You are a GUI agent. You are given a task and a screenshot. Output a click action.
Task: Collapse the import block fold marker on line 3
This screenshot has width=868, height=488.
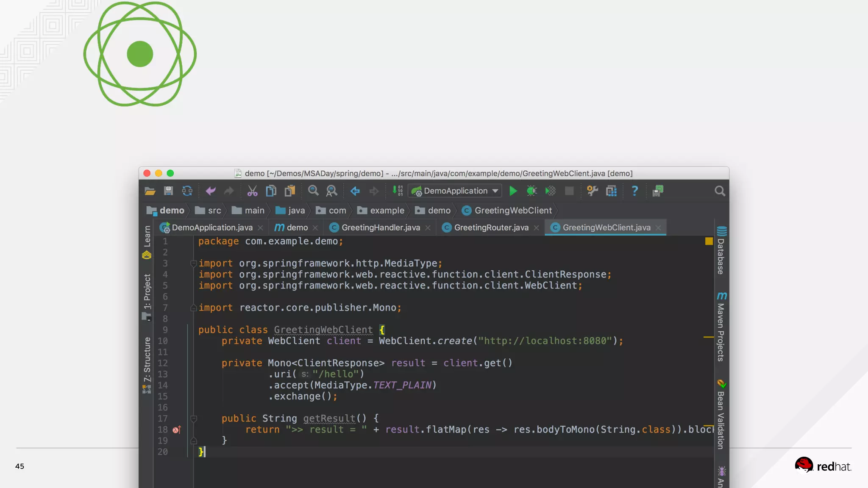pyautogui.click(x=193, y=263)
